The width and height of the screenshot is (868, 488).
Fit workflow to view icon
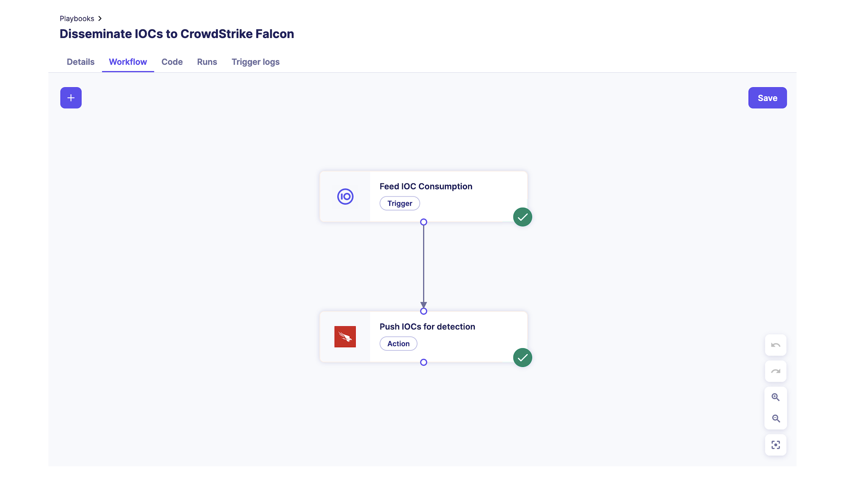(776, 445)
